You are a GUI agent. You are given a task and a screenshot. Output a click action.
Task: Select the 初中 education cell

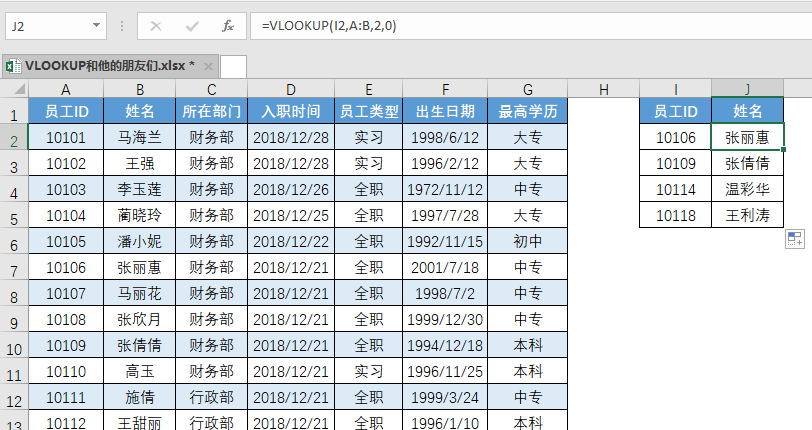pos(528,241)
